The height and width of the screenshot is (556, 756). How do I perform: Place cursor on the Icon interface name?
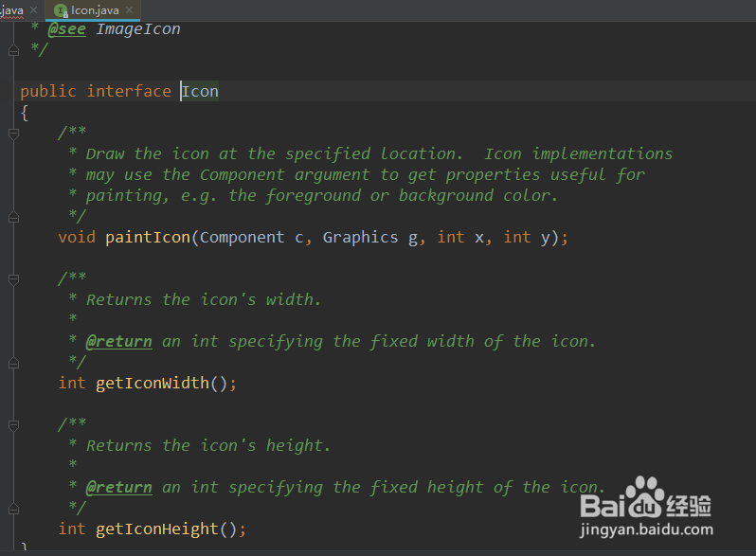(200, 91)
